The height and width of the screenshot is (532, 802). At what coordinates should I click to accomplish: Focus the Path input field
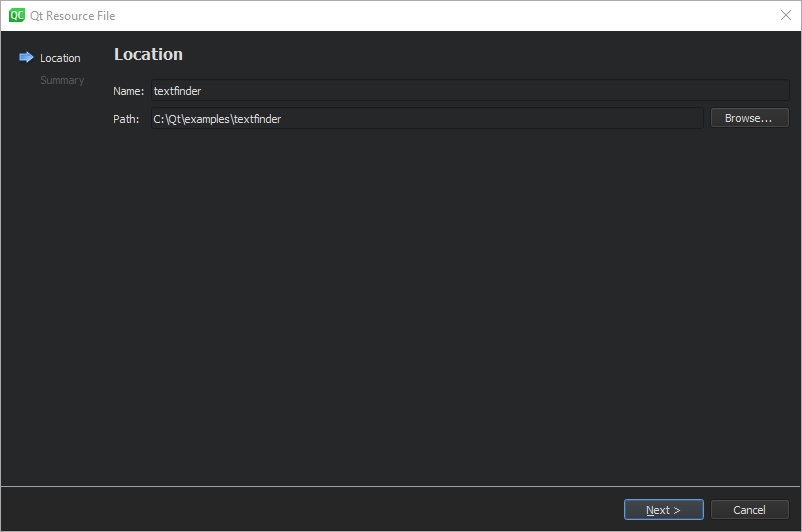click(427, 118)
